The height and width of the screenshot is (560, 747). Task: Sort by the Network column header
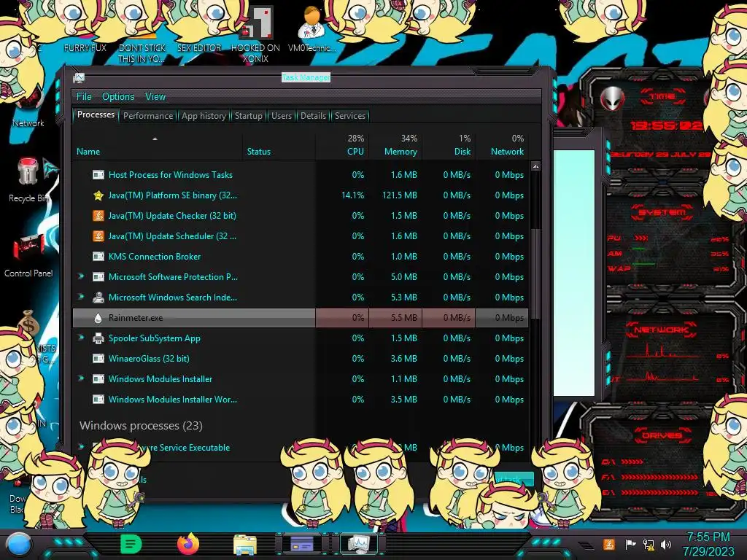tap(502, 146)
